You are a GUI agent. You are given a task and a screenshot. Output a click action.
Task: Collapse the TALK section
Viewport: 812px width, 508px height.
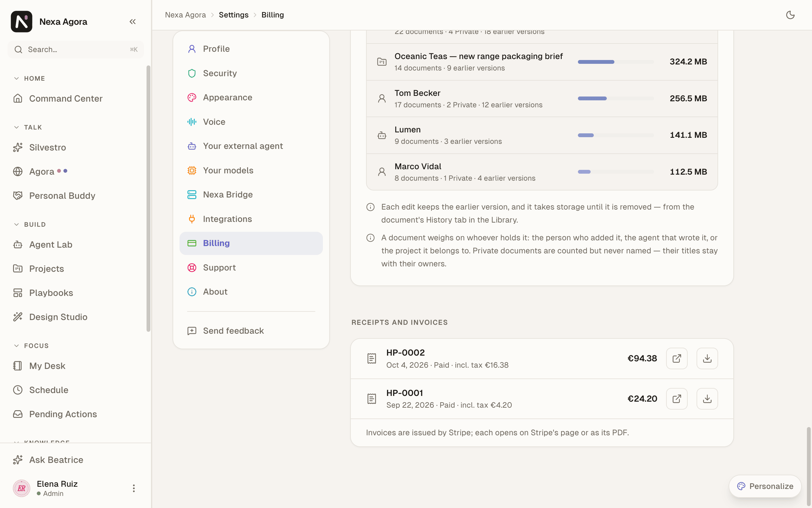pos(28,127)
